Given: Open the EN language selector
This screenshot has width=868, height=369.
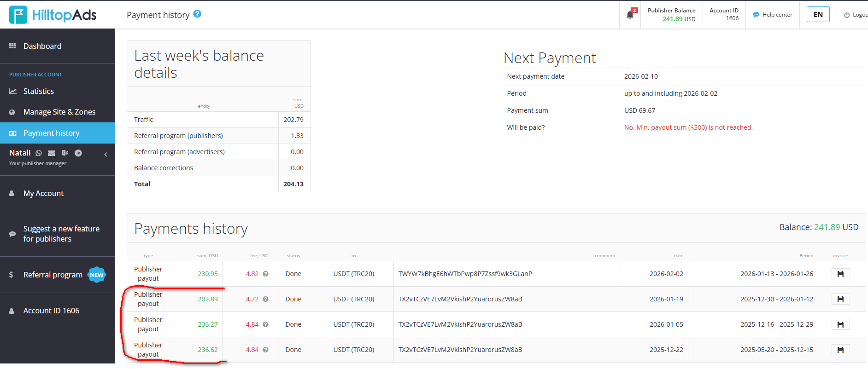Looking at the screenshot, I should pos(818,15).
